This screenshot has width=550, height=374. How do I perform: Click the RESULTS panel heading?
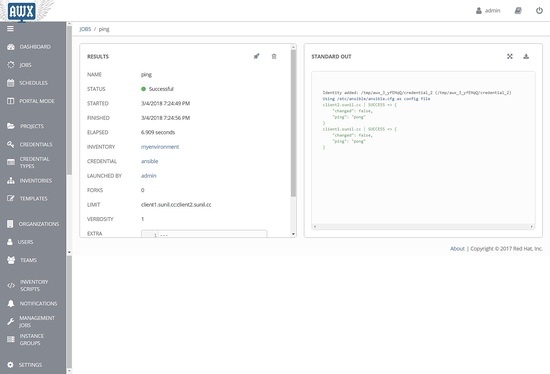click(x=98, y=56)
